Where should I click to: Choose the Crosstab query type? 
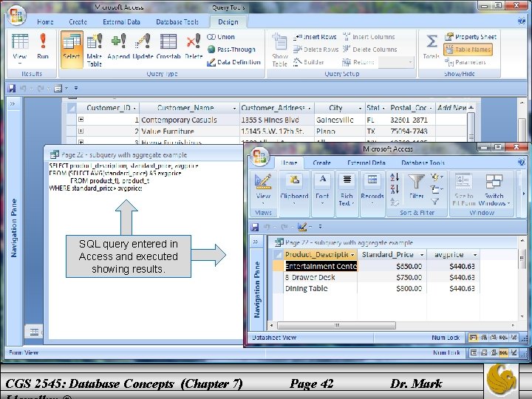point(168,46)
